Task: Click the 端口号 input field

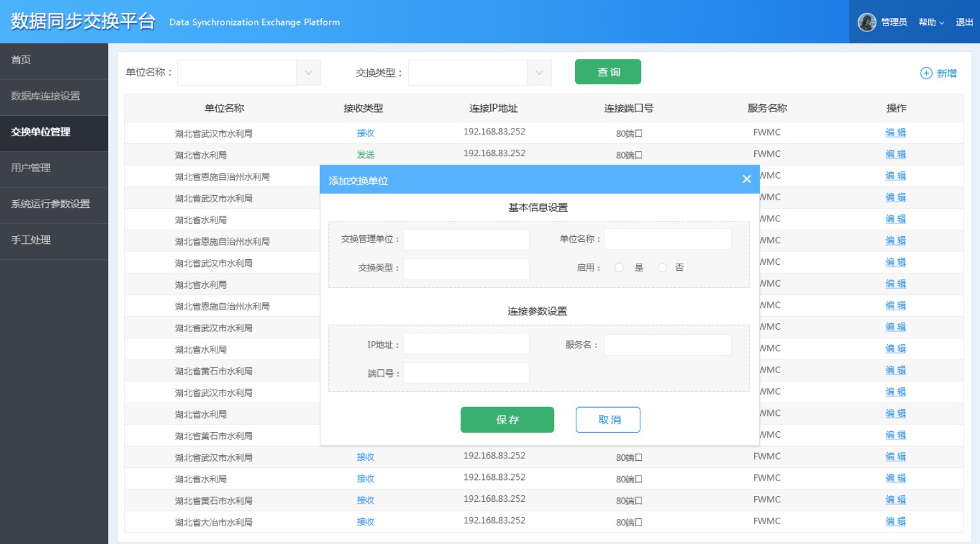Action: click(x=466, y=372)
